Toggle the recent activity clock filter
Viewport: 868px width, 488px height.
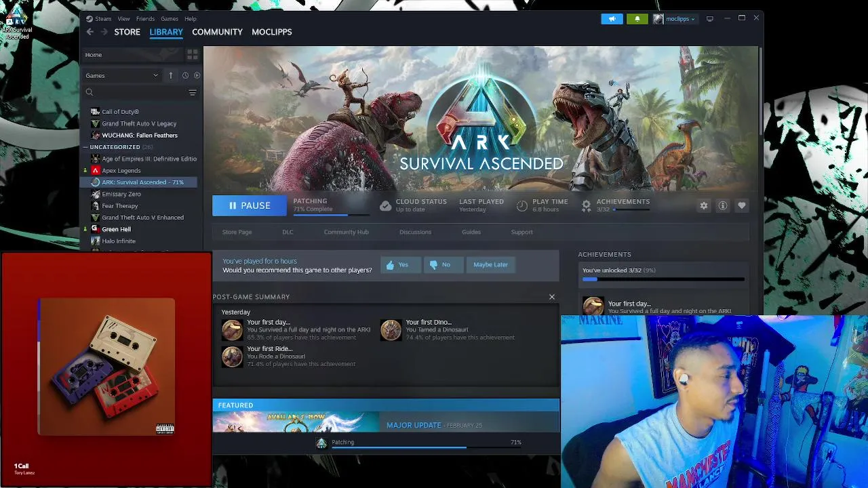pos(185,75)
